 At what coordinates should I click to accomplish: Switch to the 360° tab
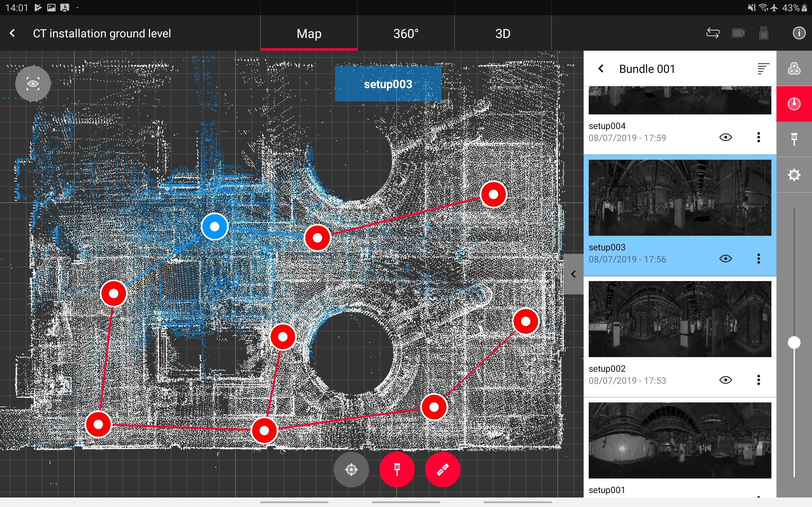point(406,34)
